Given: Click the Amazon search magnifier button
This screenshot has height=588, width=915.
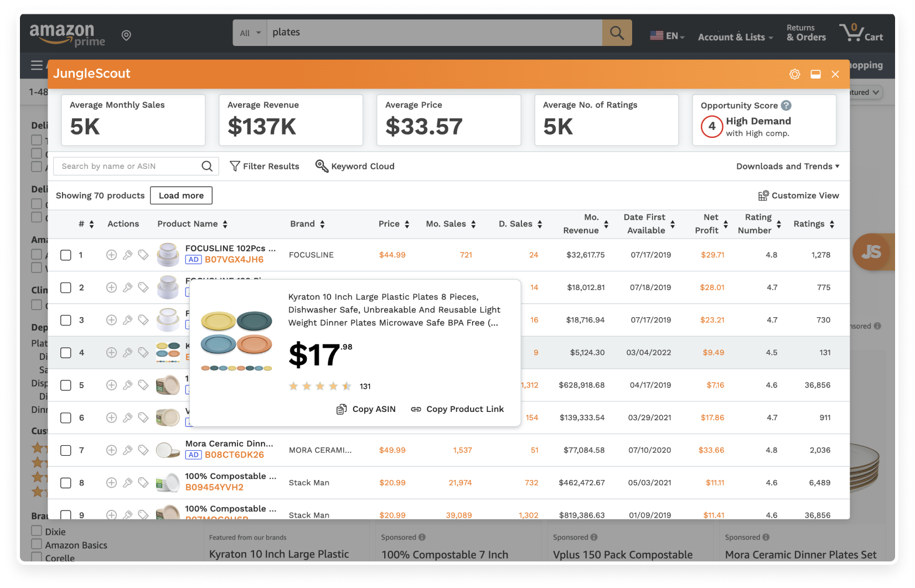Looking at the screenshot, I should pos(617,33).
